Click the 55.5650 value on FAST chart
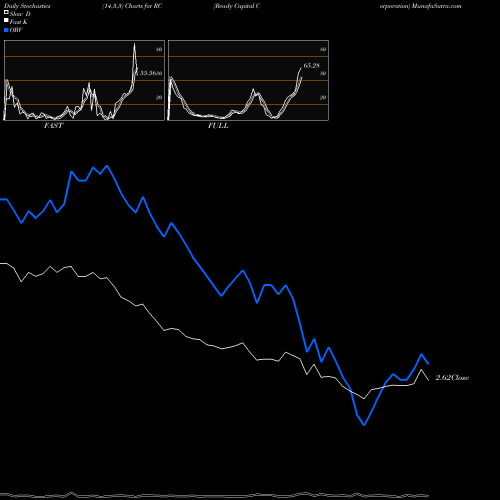 click(151, 73)
